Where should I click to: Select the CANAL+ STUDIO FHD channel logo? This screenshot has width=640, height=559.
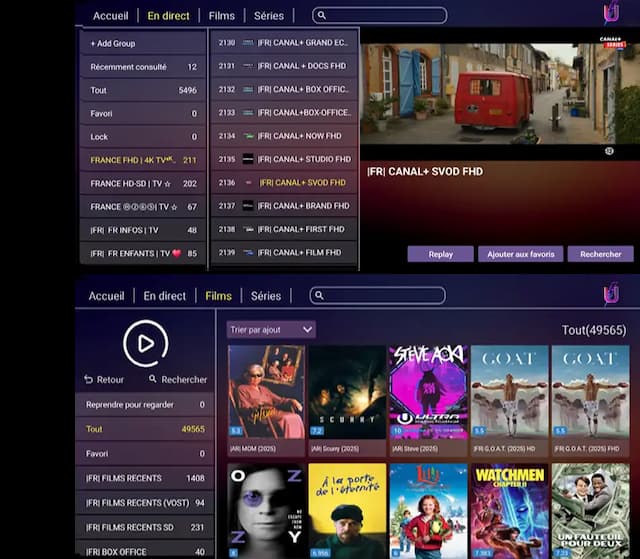[248, 159]
